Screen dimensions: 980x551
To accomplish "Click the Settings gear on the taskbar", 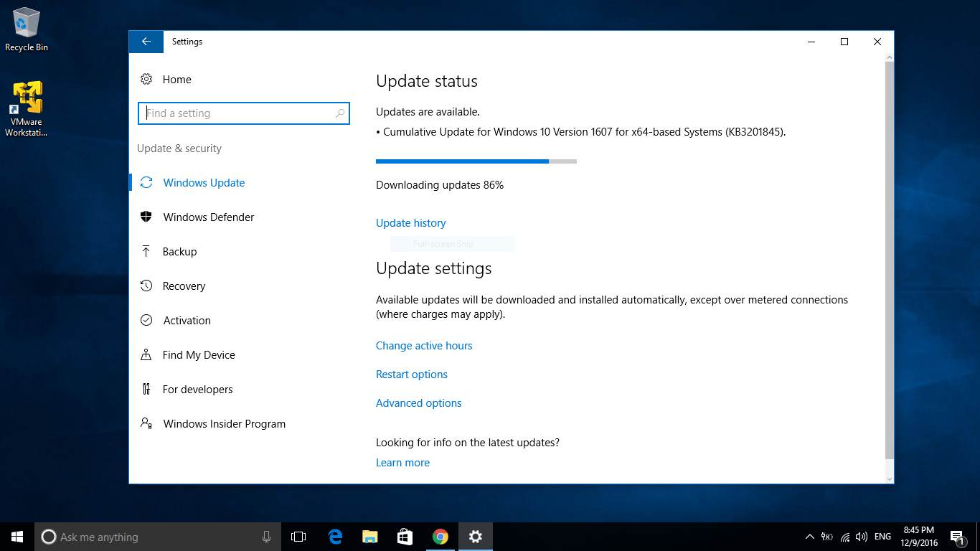I will (x=475, y=537).
